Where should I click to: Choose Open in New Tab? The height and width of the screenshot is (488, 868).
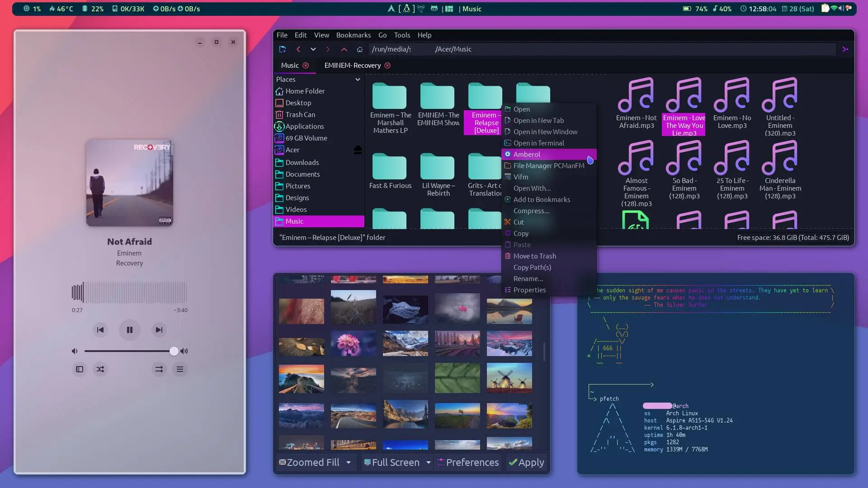tap(549, 120)
